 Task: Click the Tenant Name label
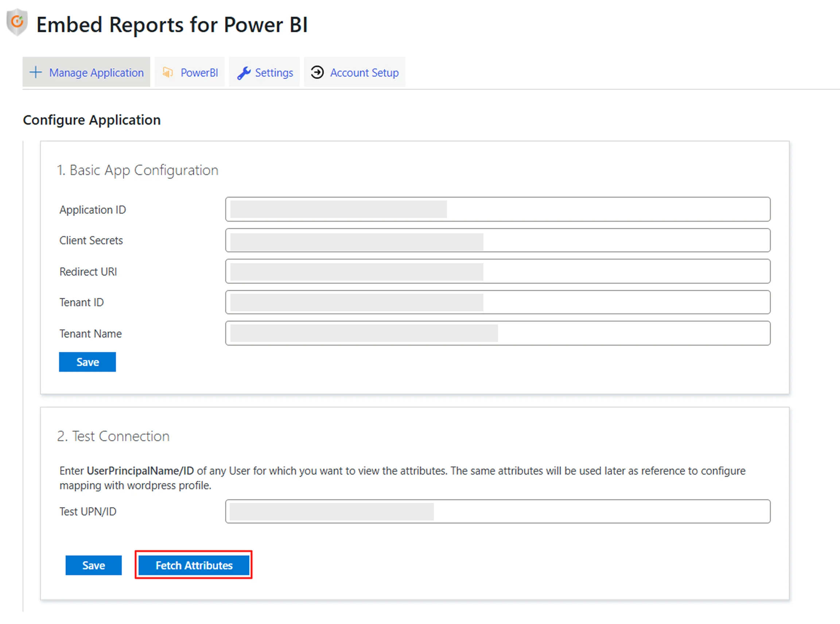(x=90, y=334)
